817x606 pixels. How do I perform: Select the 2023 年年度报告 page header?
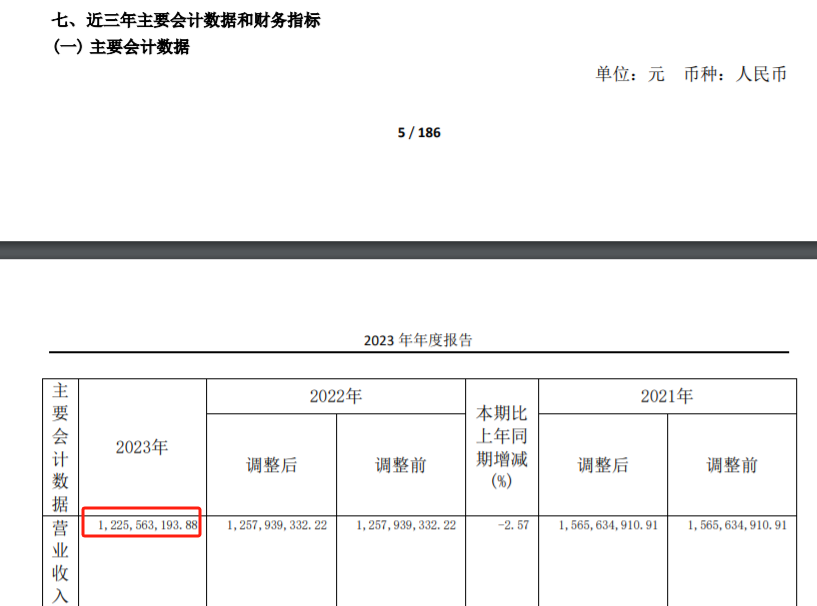pos(418,340)
